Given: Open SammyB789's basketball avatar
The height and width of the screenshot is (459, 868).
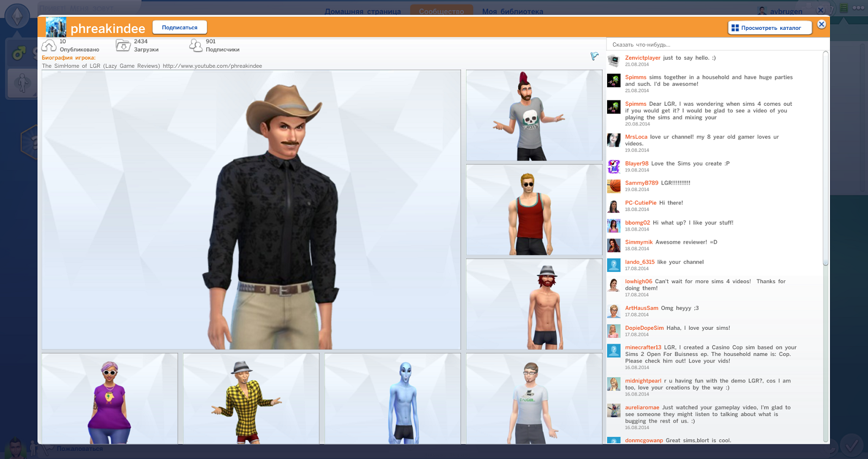Looking at the screenshot, I should click(614, 186).
